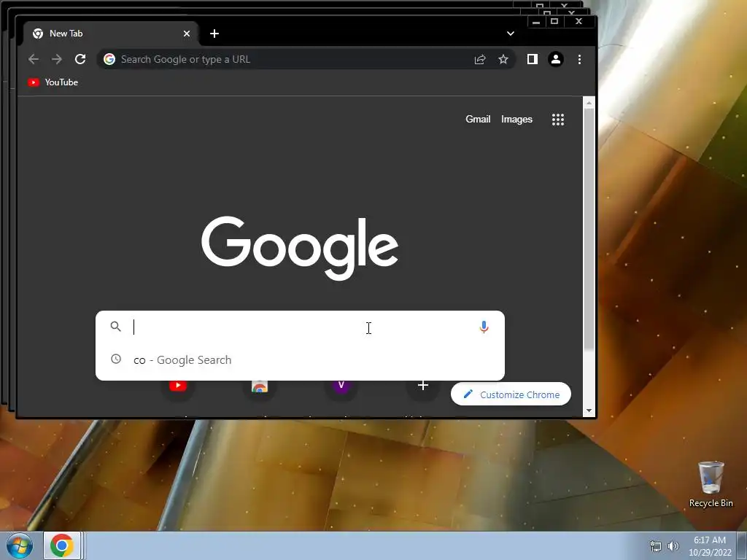Viewport: 747px width, 560px height.
Task: Open the Gmail link
Action: [x=478, y=119]
